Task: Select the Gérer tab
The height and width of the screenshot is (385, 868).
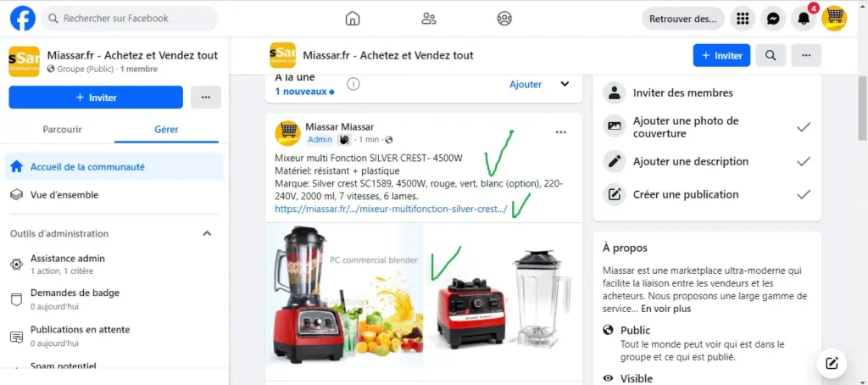Action: (167, 129)
